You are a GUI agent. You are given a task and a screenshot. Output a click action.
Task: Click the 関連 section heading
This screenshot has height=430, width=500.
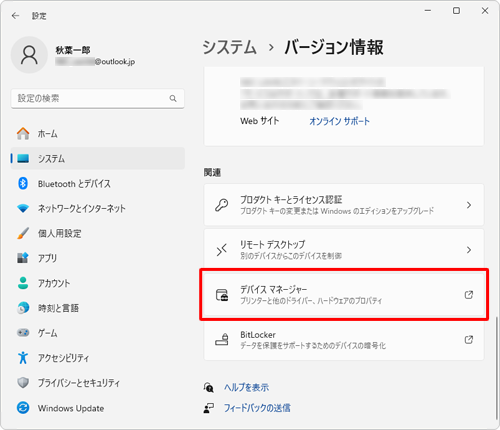pyautogui.click(x=212, y=172)
